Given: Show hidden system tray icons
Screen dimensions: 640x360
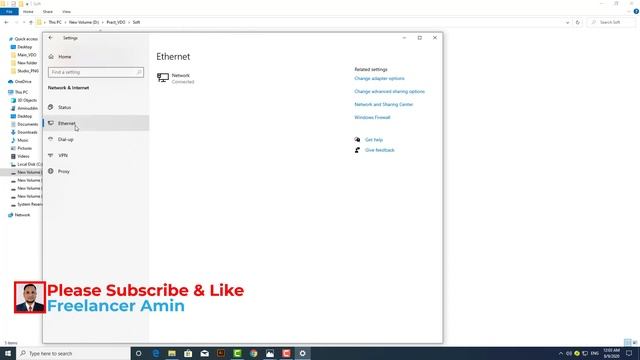Looking at the screenshot, I should click(561, 353).
